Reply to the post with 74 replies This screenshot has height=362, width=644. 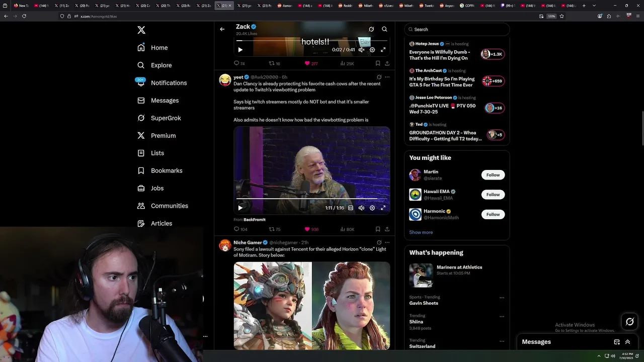(239, 63)
